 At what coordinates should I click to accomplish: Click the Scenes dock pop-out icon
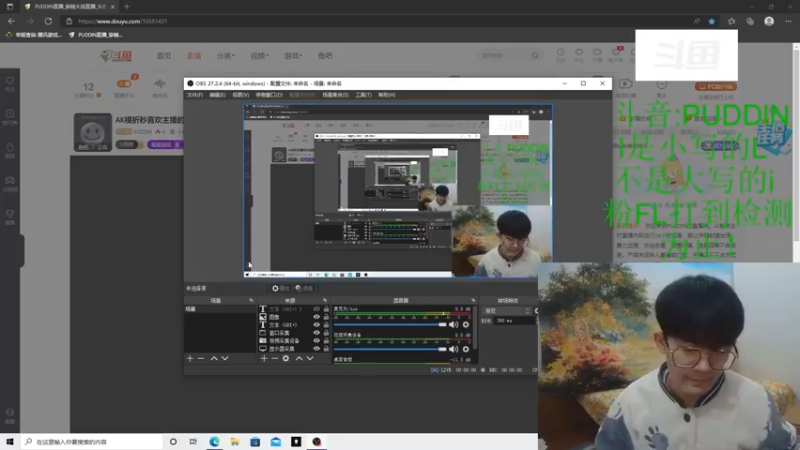[251, 301]
